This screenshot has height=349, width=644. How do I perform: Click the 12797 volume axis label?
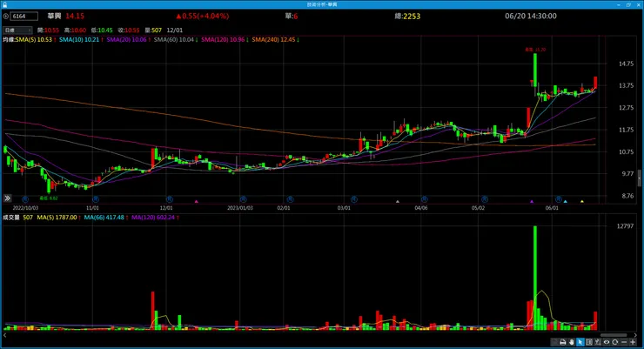(625, 225)
